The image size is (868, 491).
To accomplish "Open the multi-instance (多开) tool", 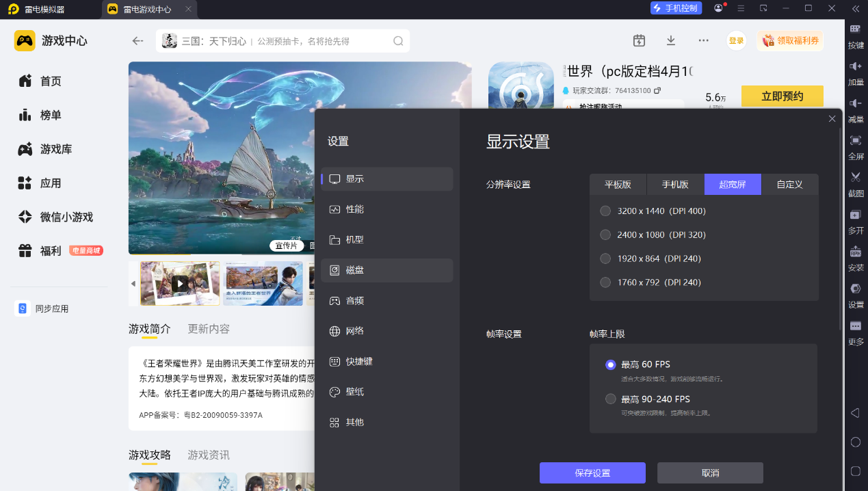I will (x=855, y=215).
